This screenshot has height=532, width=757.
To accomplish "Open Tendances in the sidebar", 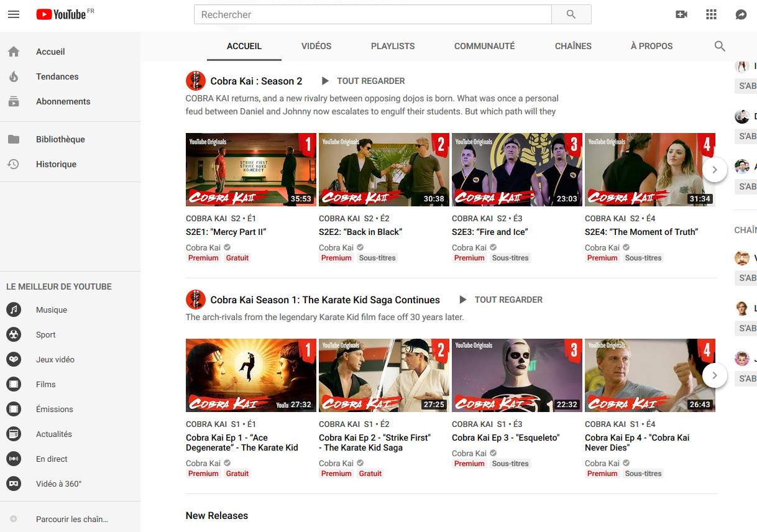I will coord(70,76).
